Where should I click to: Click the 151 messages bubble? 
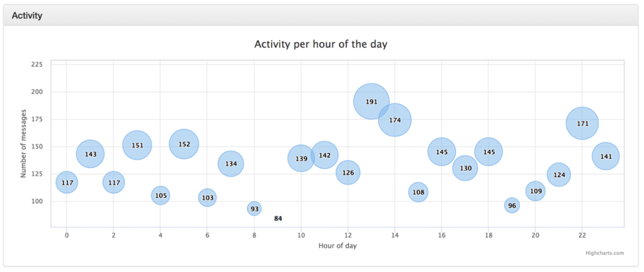(137, 145)
